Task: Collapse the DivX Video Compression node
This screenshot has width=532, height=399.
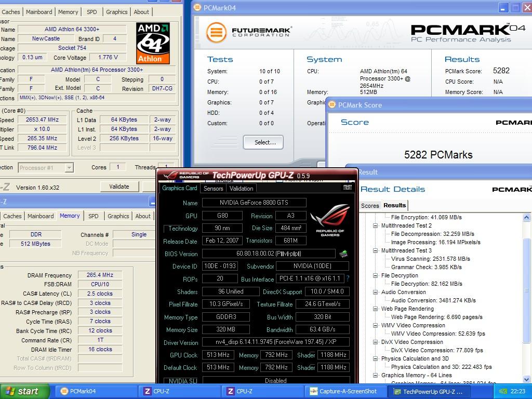Action: tap(375, 342)
